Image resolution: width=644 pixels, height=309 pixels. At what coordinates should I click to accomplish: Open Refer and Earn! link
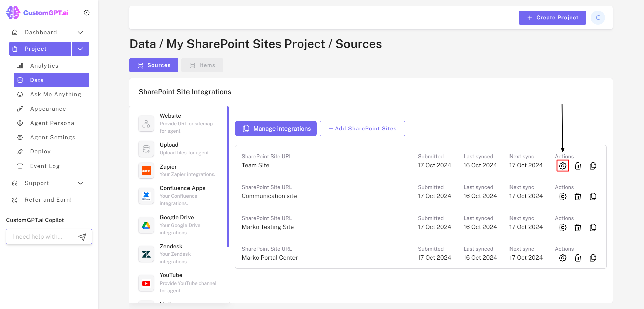(48, 200)
